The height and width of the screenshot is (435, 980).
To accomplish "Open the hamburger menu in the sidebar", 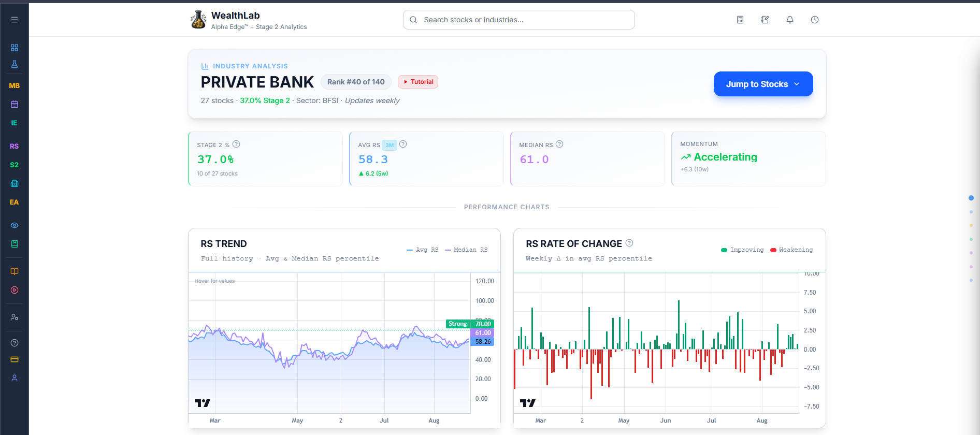I will pos(15,20).
